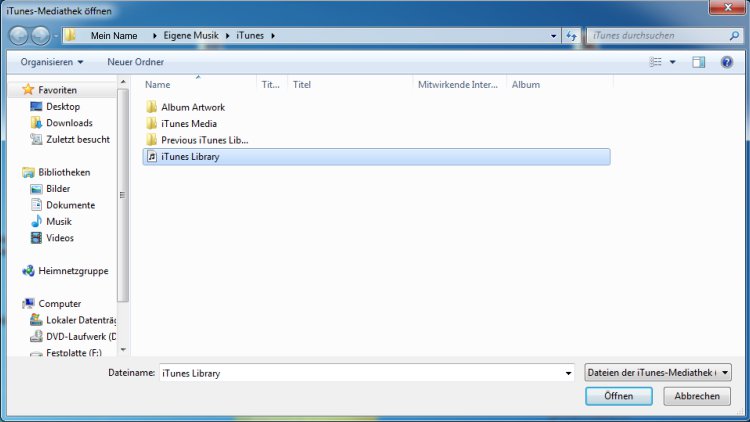Sort by the Album column header
This screenshot has height=422, width=750.
tap(560, 85)
